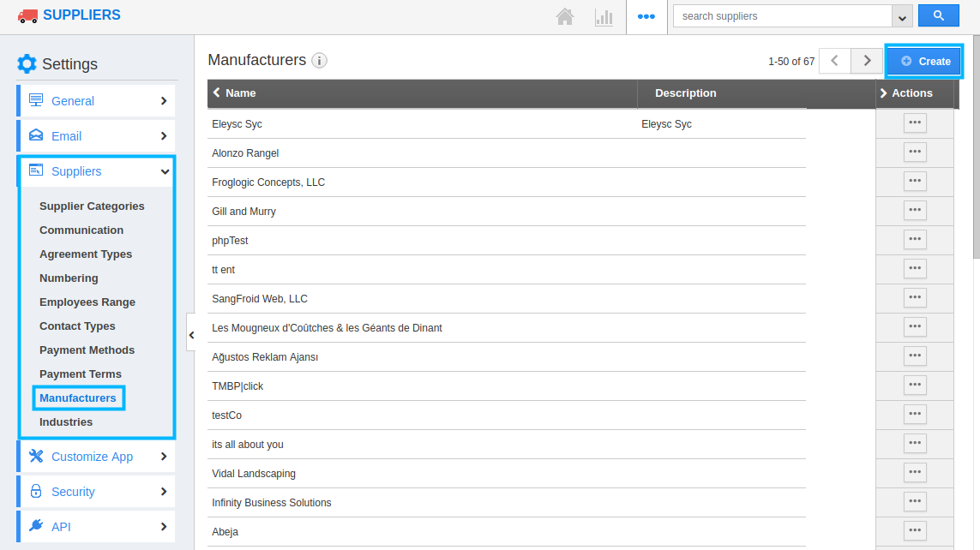Click the Manufacturers info icon
This screenshot has height=550, width=980.
tap(319, 61)
